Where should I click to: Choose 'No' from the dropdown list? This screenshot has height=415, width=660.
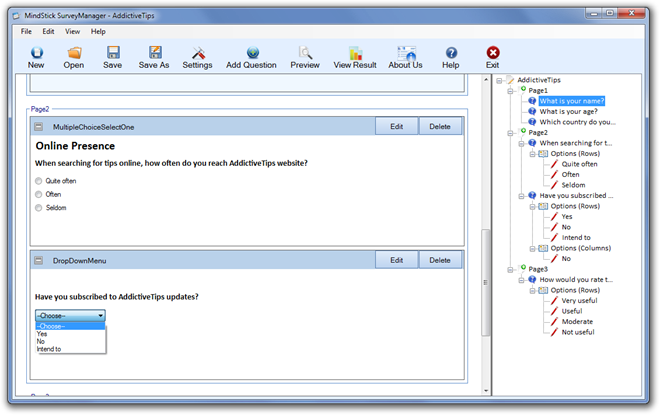(70, 341)
